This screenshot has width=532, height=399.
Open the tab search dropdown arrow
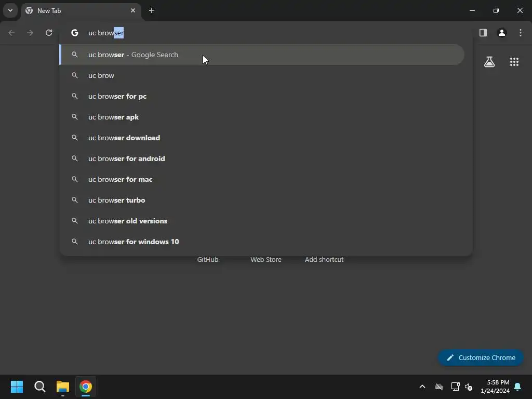point(10,10)
